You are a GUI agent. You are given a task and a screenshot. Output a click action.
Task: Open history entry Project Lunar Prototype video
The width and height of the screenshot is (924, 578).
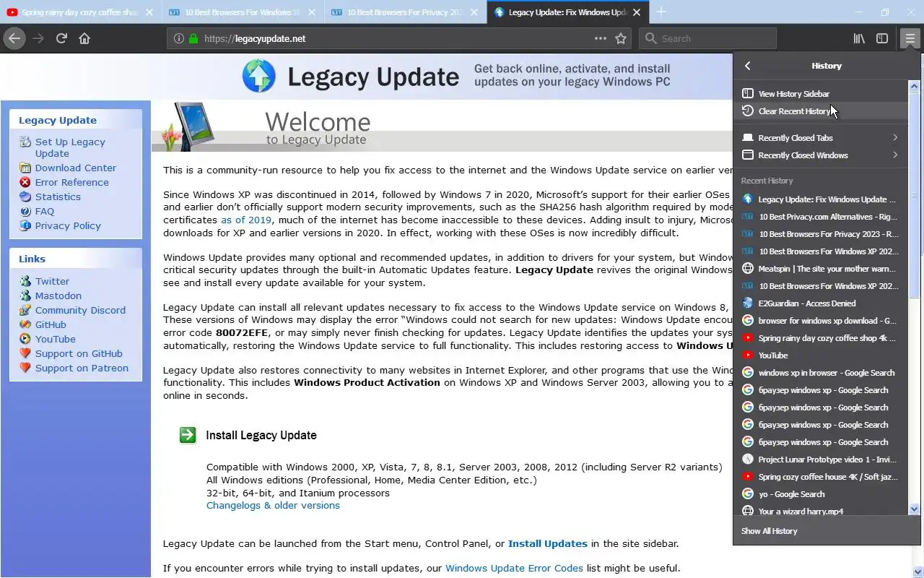821,460
